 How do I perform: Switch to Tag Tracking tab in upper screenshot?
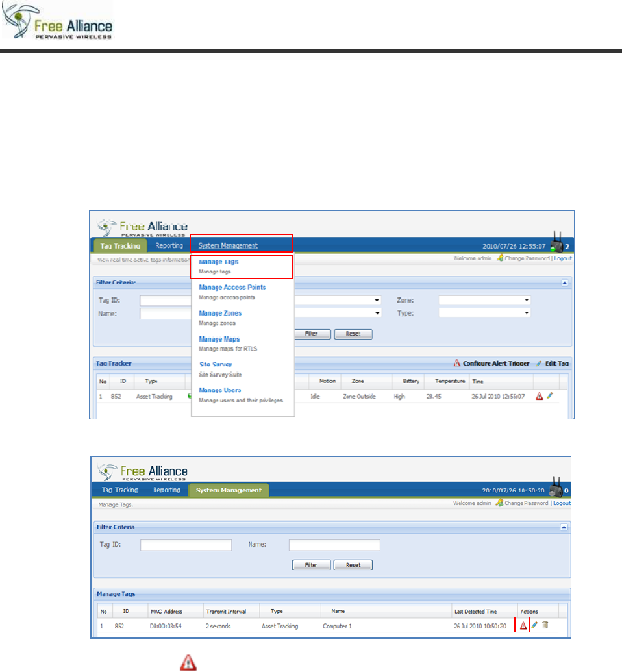120,246
